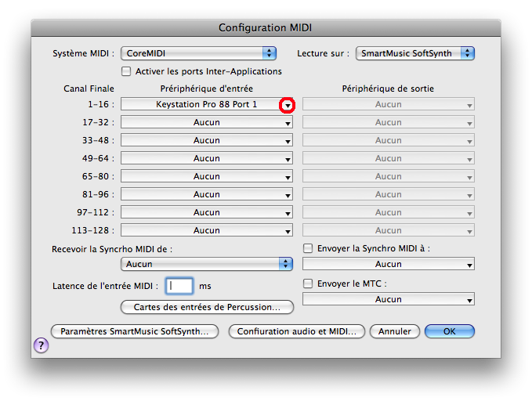This screenshot has width=532, height=401.
Task: Open input device dropdown for channels 17-32
Action: click(x=207, y=122)
